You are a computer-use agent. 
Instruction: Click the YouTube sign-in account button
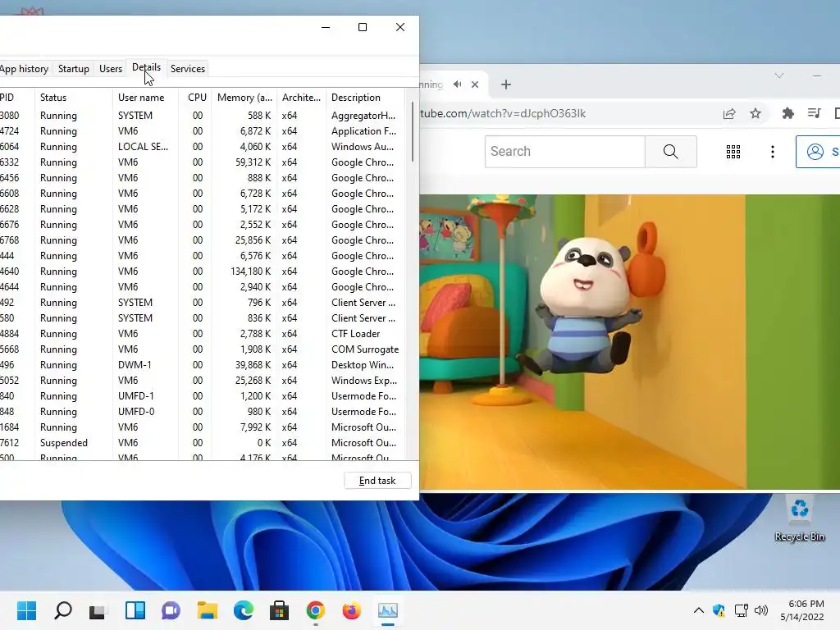point(818,152)
